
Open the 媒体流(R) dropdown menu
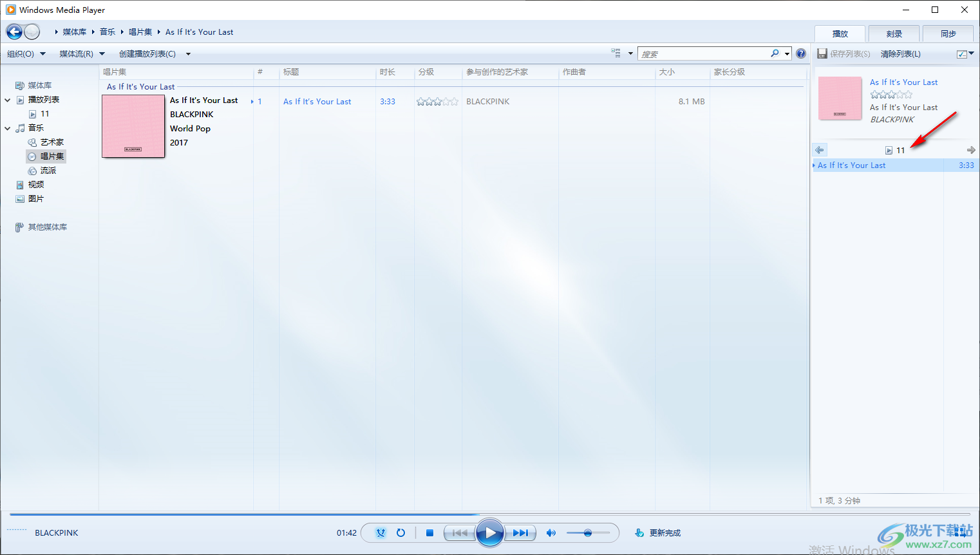(x=82, y=54)
